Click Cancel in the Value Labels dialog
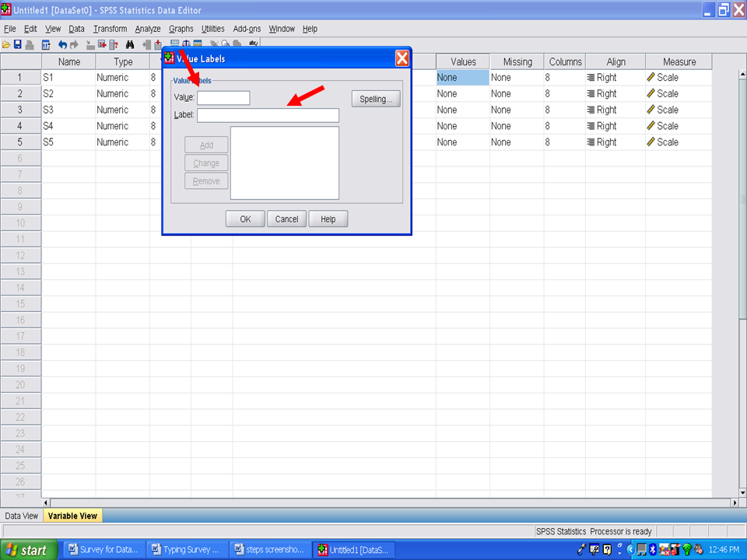The image size is (747, 560). 286,219
